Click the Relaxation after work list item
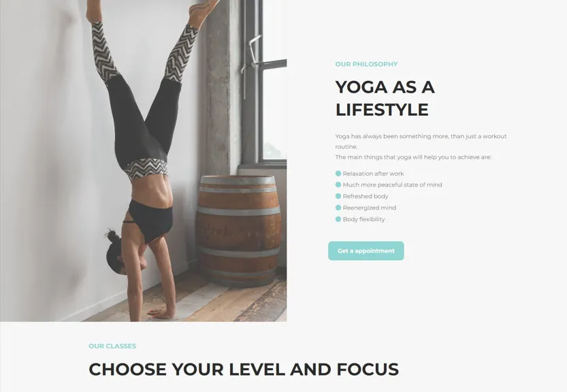Viewport: 567px width, 392px height. point(373,174)
